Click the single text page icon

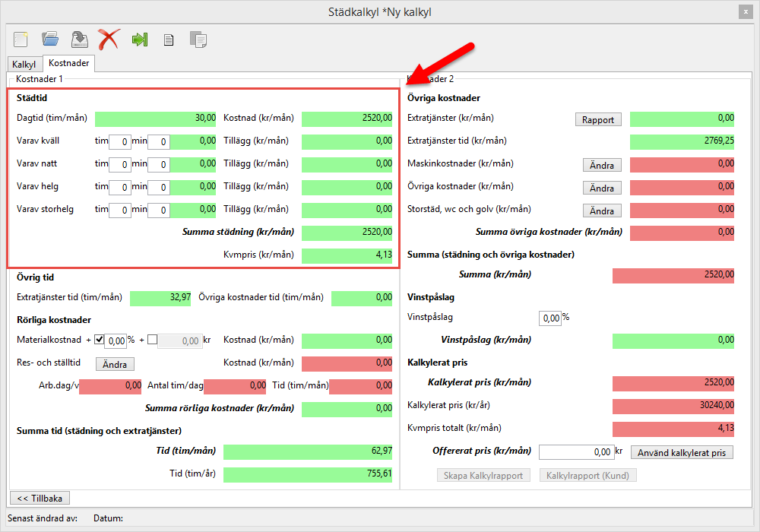[x=169, y=40]
